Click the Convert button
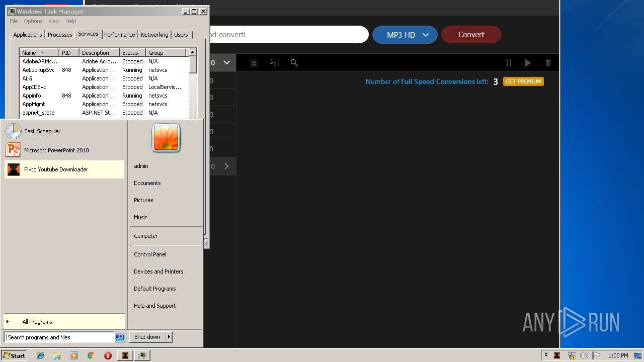This screenshot has height=362, width=644. click(471, 35)
